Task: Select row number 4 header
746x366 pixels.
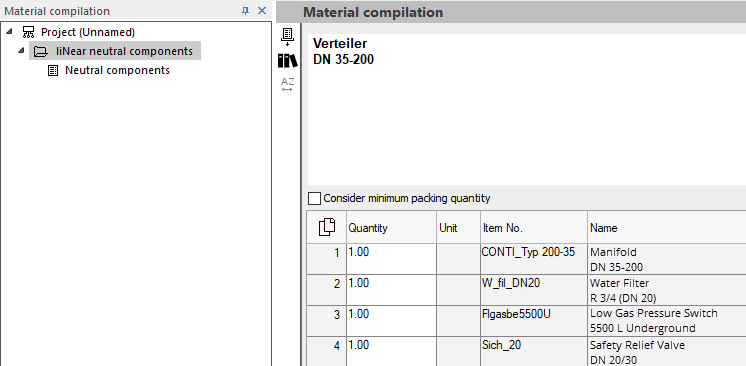Action: coord(327,351)
